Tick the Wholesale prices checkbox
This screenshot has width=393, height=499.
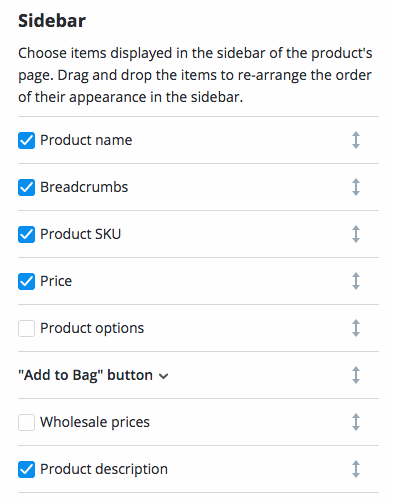click(26, 422)
